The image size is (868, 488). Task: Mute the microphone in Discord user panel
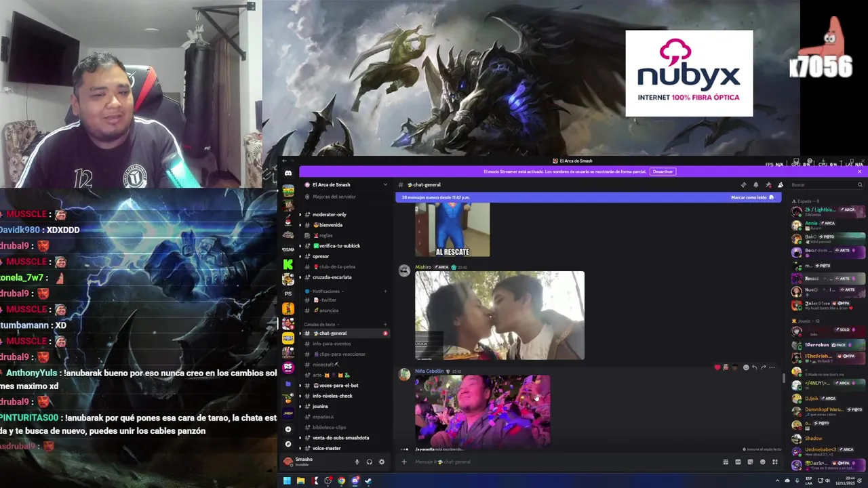[357, 462]
